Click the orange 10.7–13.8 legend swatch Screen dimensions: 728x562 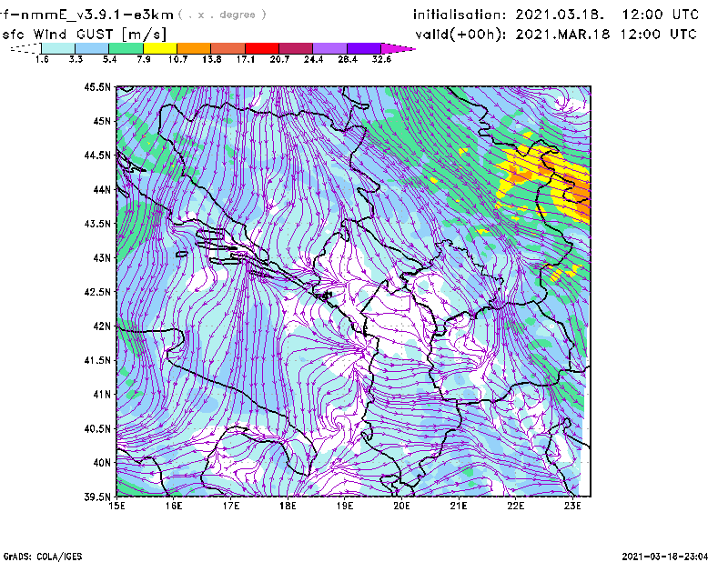194,48
